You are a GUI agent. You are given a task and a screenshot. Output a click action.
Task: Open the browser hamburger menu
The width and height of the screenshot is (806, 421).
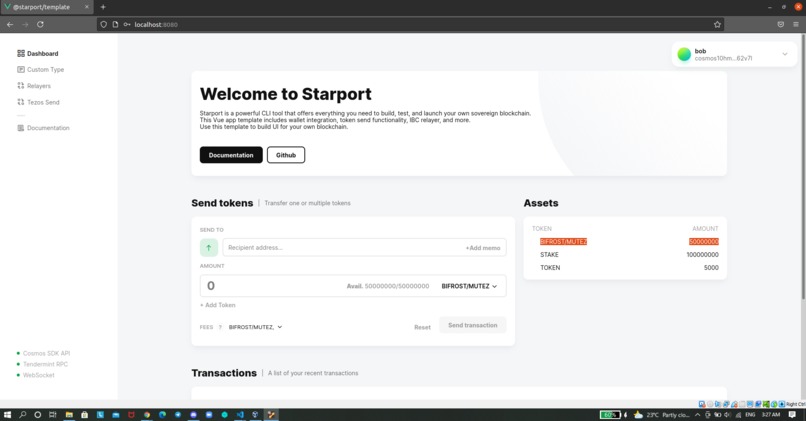796,24
